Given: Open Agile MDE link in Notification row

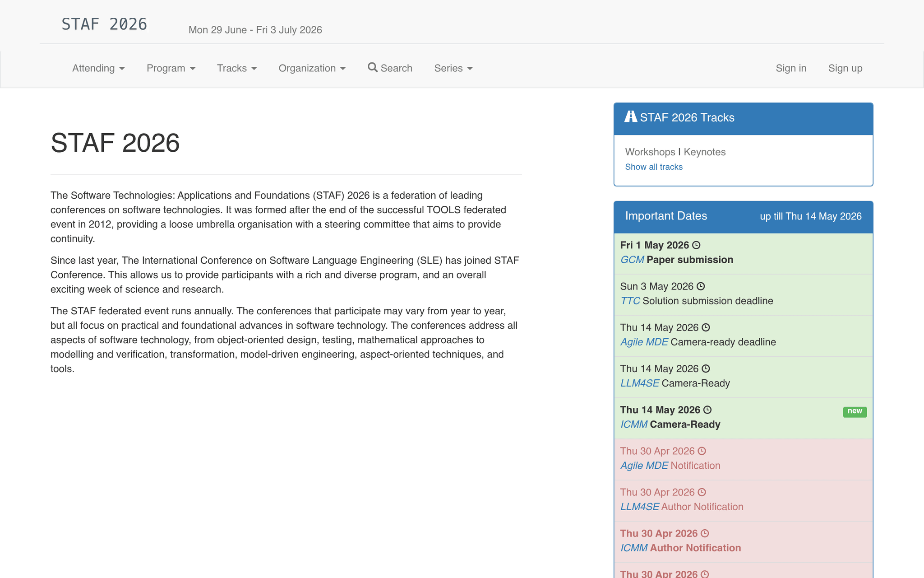Looking at the screenshot, I should coord(644,465).
